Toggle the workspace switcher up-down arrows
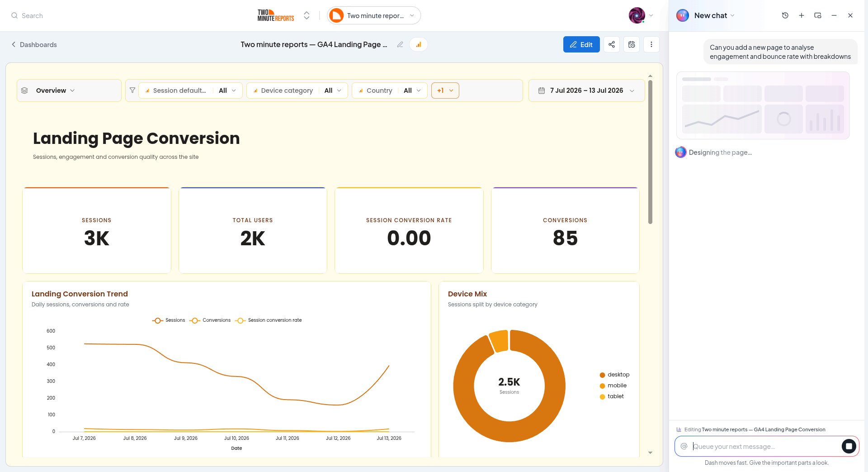868x472 pixels. click(x=307, y=15)
